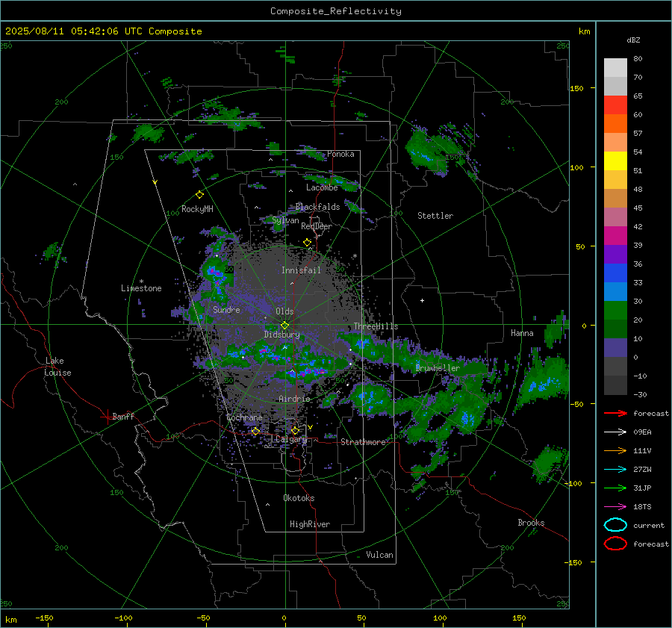Click the green 31JP arrow legend icon

[x=615, y=488]
